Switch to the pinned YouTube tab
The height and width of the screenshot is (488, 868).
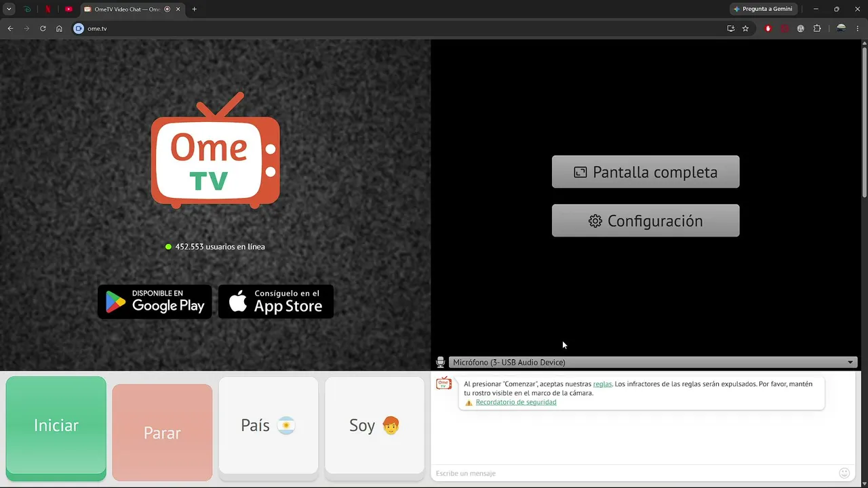[x=68, y=9]
